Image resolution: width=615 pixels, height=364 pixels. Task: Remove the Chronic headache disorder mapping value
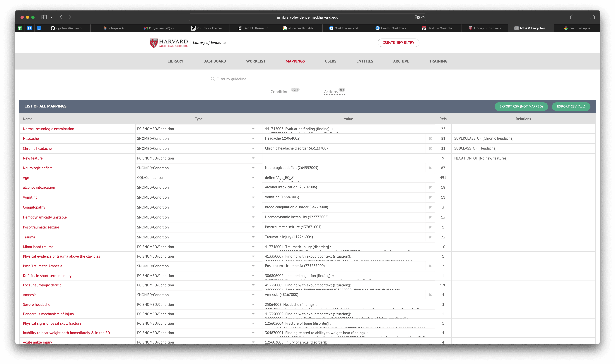pos(430,148)
